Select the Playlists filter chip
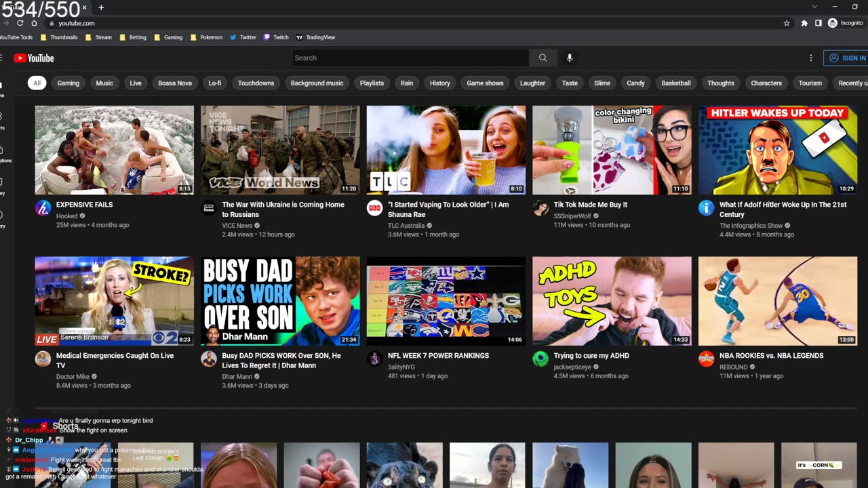Screen dimensions: 868x488 click(372, 83)
